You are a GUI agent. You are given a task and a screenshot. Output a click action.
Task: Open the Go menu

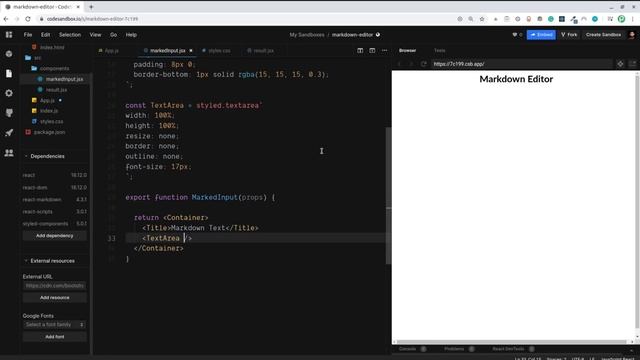pyautogui.click(x=113, y=35)
